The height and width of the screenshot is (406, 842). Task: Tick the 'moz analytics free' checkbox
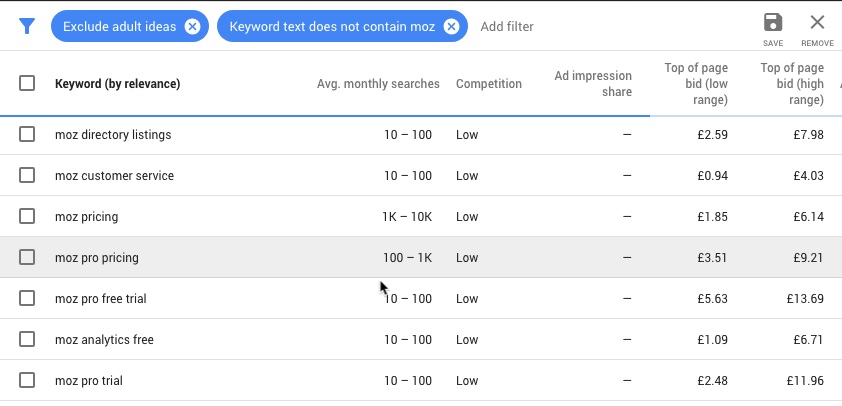pos(27,339)
